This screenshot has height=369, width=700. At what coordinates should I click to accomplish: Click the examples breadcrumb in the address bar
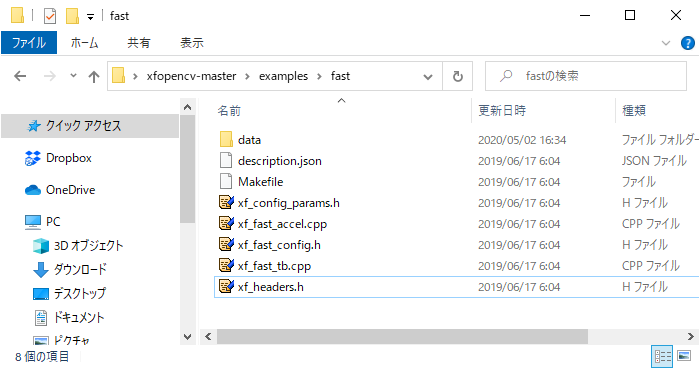[x=283, y=76]
